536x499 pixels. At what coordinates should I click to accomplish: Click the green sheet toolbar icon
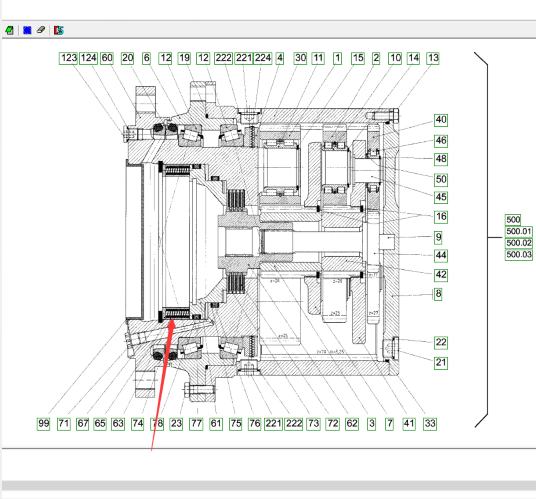[x=9, y=30]
